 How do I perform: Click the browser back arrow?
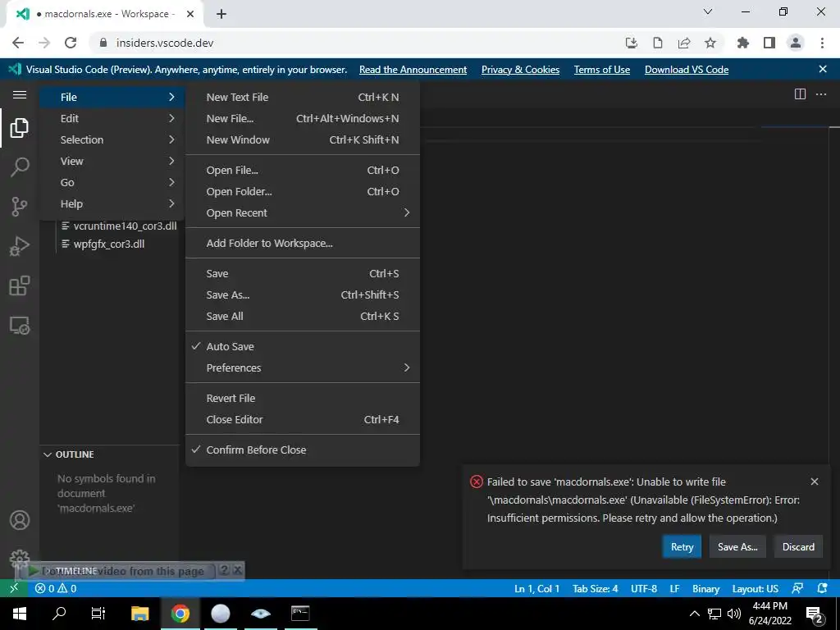18,43
